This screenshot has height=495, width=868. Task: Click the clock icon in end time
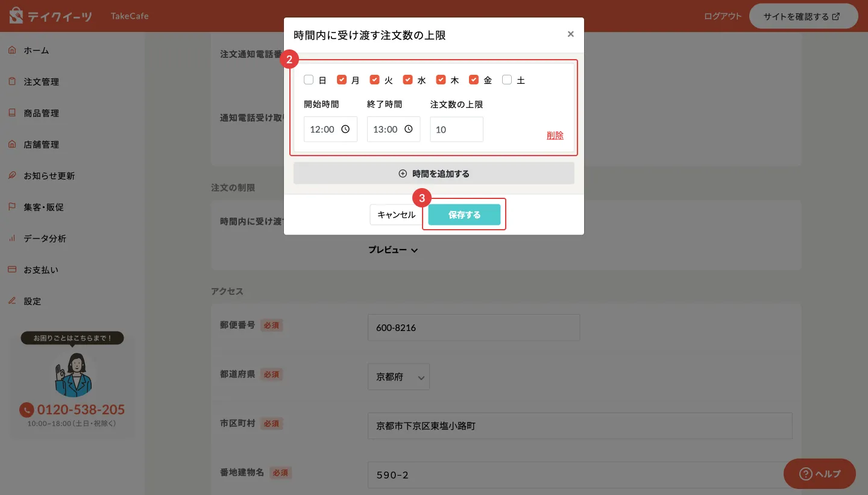(x=409, y=129)
